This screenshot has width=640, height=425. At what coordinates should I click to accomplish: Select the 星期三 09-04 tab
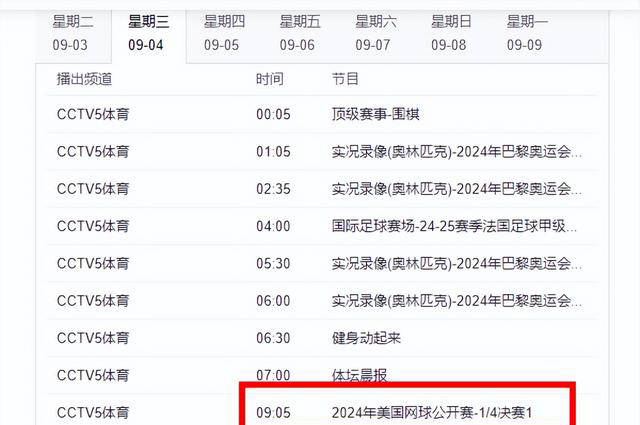click(x=149, y=33)
